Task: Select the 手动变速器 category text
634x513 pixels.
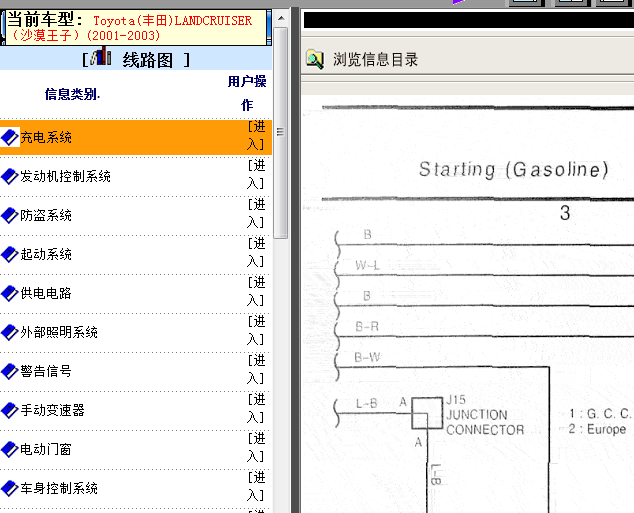Action: pos(53,410)
